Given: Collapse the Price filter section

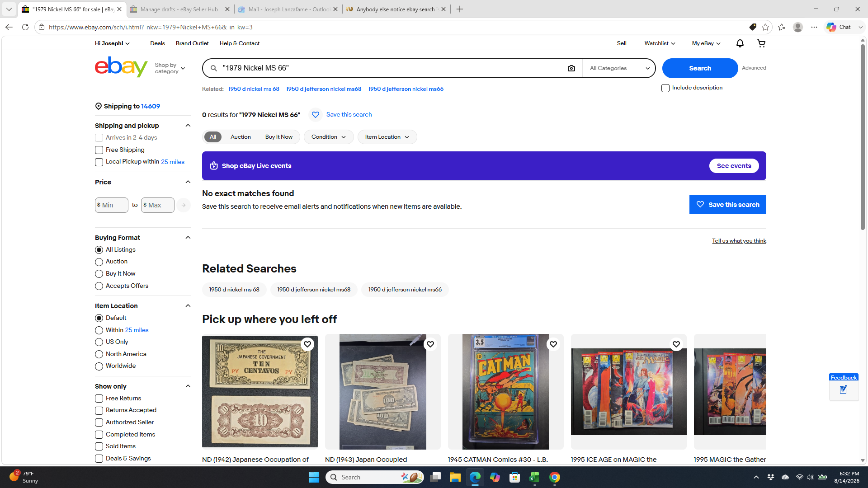Looking at the screenshot, I should pyautogui.click(x=188, y=182).
